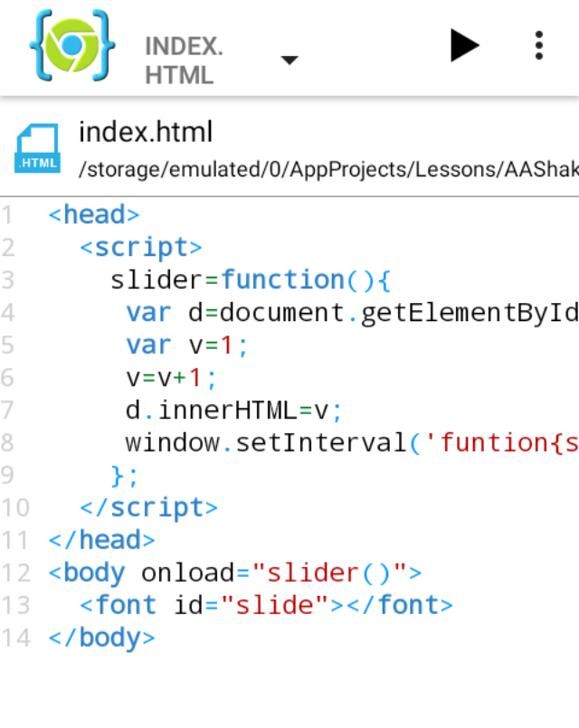Select line number 1 in the gutter

point(9,215)
